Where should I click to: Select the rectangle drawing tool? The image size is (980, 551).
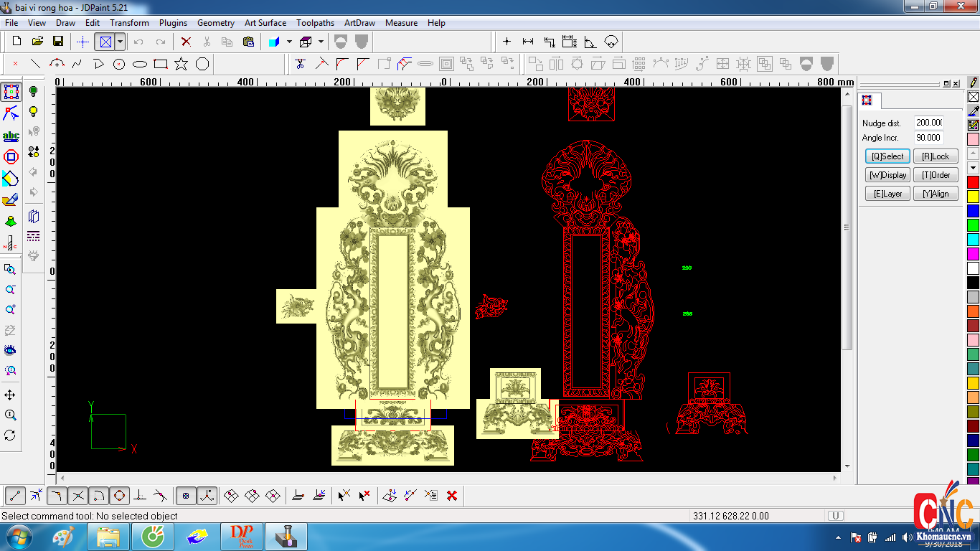pyautogui.click(x=161, y=64)
